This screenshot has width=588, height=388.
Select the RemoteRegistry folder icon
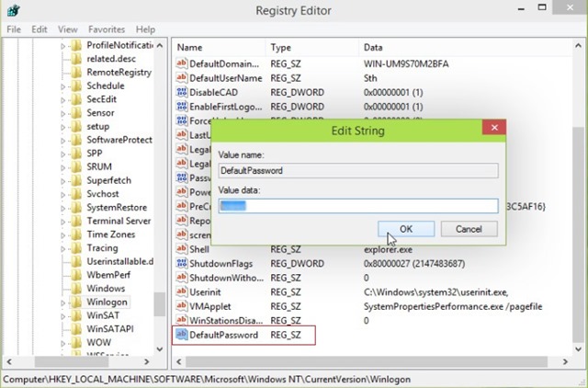[x=76, y=73]
